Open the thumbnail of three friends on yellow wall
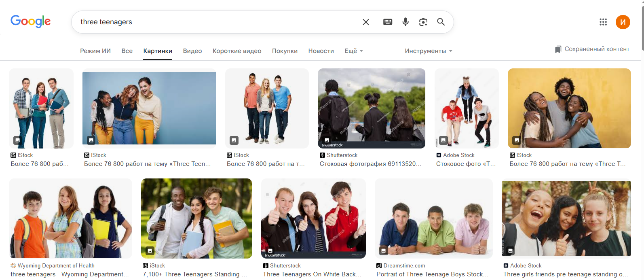The height and width of the screenshot is (280, 644). click(569, 108)
